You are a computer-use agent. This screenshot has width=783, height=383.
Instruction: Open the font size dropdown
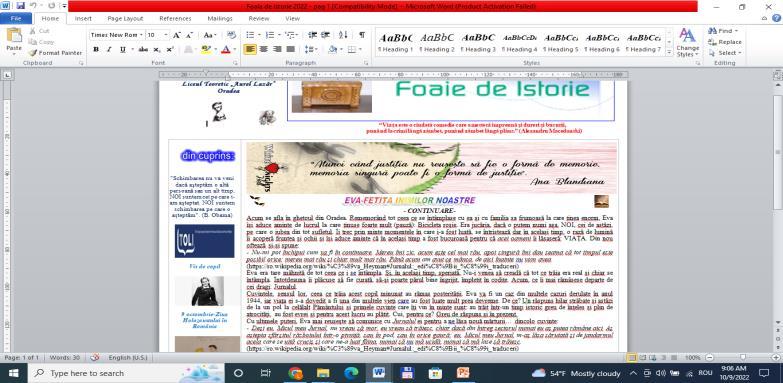click(x=166, y=35)
